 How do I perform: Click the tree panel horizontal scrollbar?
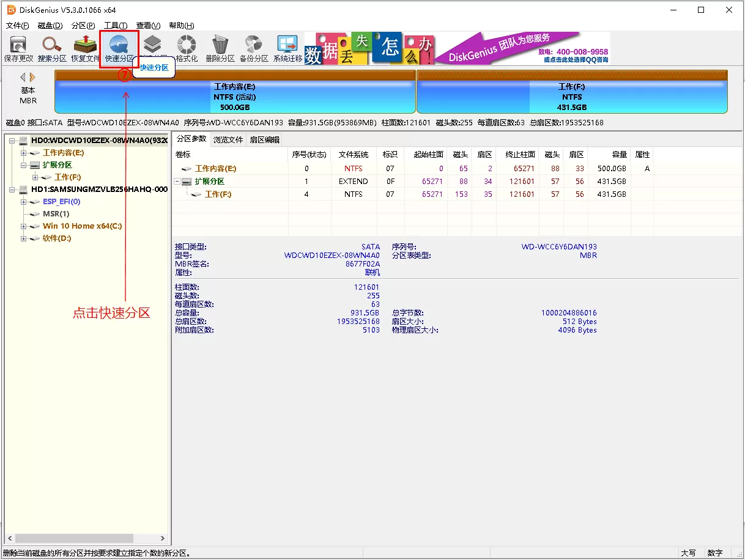tap(86, 539)
